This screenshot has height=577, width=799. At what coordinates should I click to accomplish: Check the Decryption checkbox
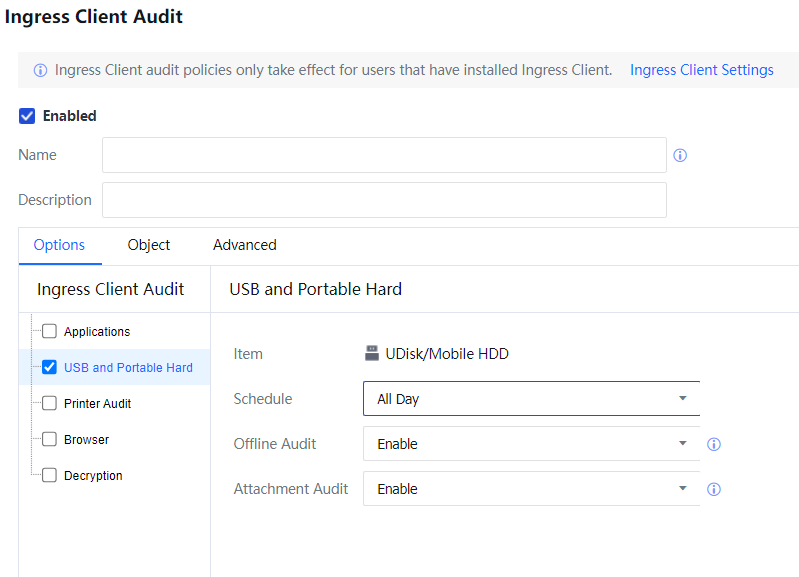pyautogui.click(x=49, y=475)
